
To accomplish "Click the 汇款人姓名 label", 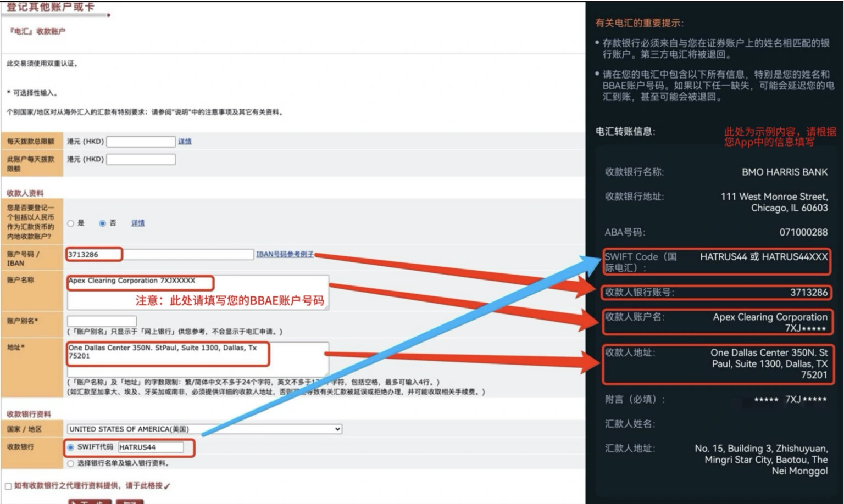I will pyautogui.click(x=630, y=424).
